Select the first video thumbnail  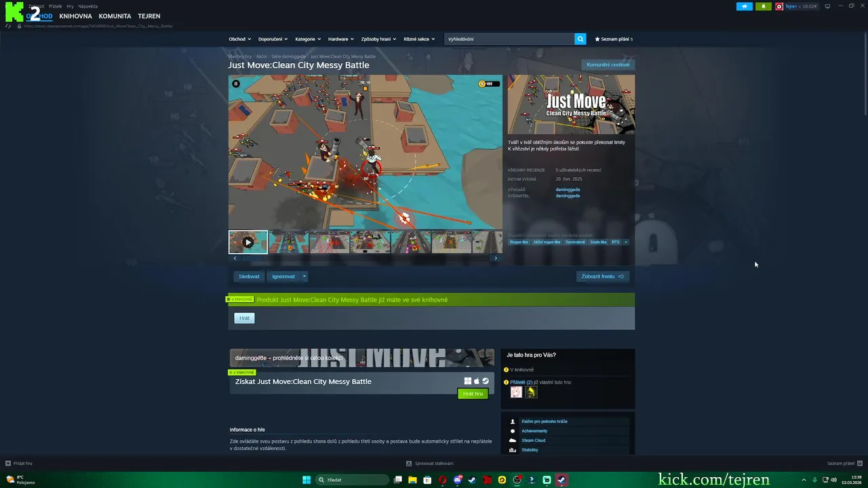pos(248,242)
